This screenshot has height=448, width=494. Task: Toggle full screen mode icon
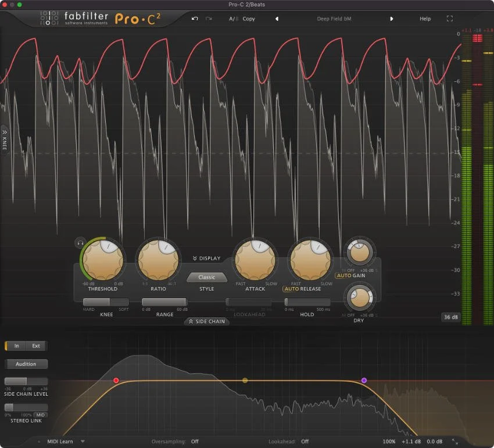[x=450, y=19]
